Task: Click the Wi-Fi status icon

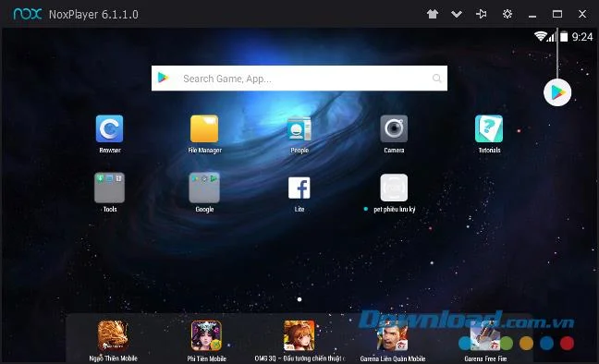Action: (x=540, y=36)
